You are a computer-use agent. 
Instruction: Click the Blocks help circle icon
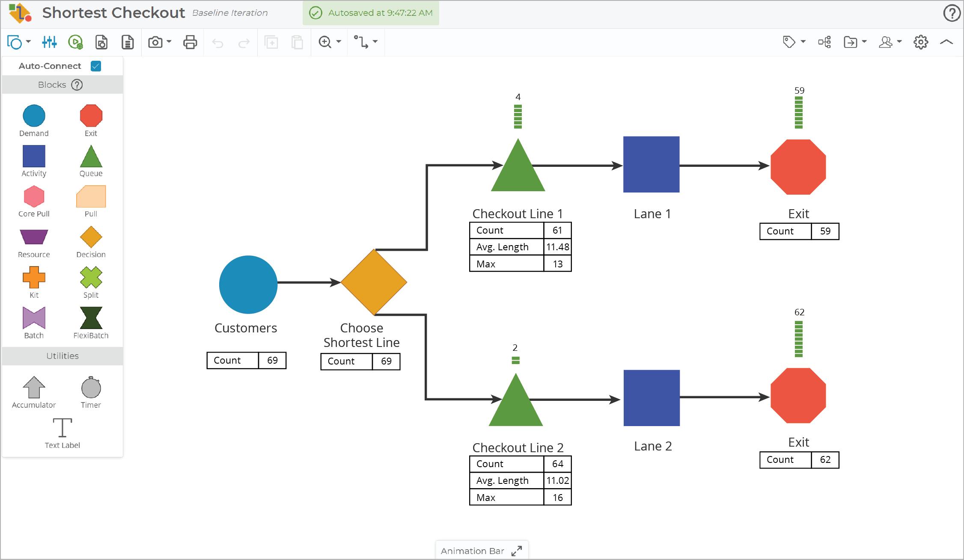click(x=77, y=85)
